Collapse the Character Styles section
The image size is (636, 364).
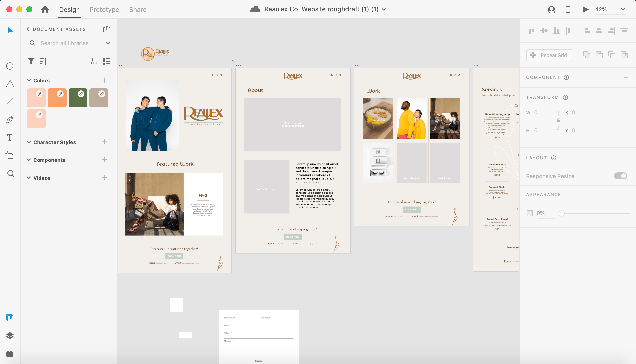coord(29,142)
